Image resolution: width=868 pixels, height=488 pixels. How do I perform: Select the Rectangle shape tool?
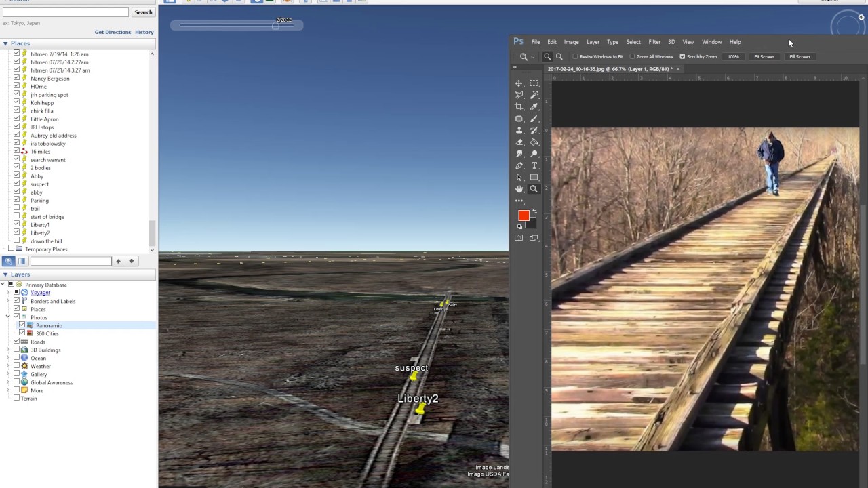click(534, 178)
